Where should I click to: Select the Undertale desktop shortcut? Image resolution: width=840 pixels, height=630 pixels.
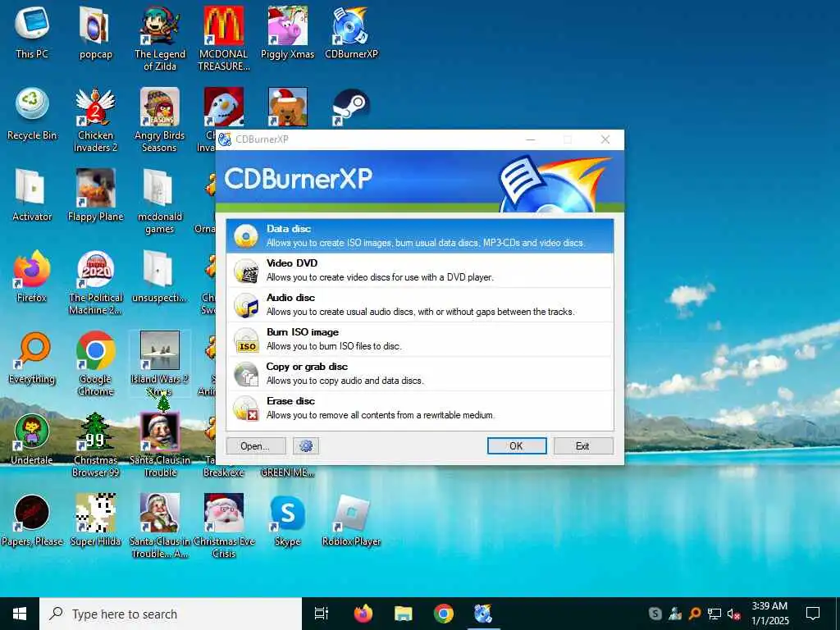(32, 440)
